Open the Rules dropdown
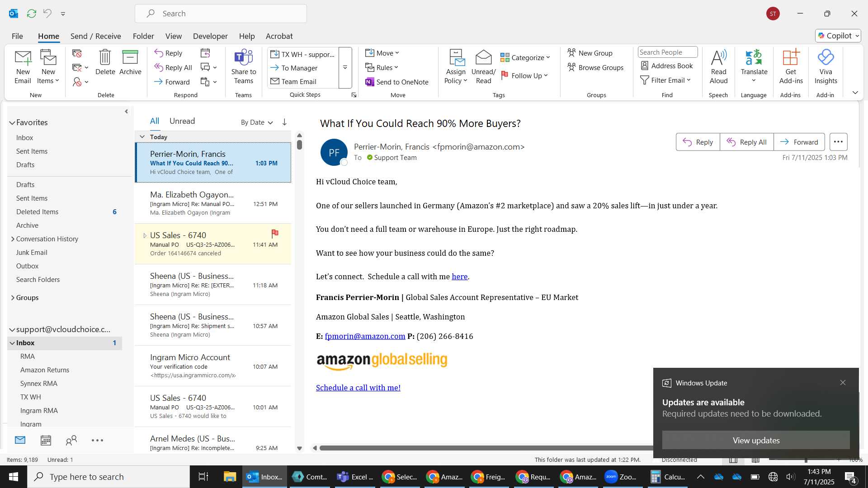 382,67
